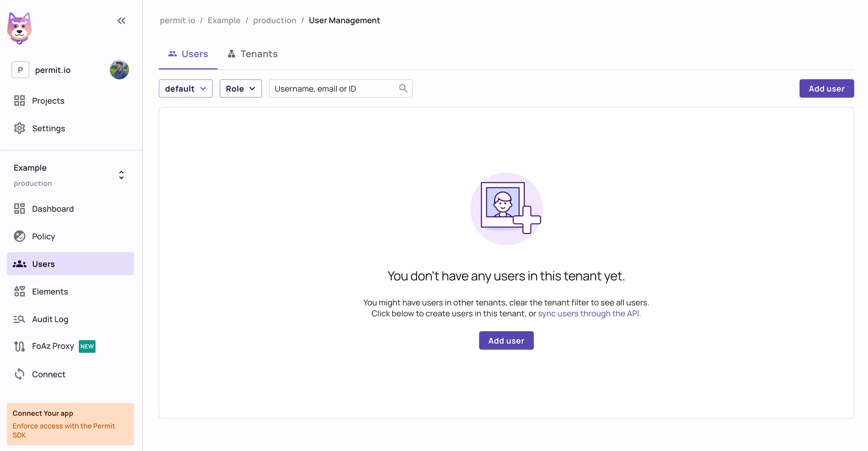Click the search magnifier icon

click(403, 88)
